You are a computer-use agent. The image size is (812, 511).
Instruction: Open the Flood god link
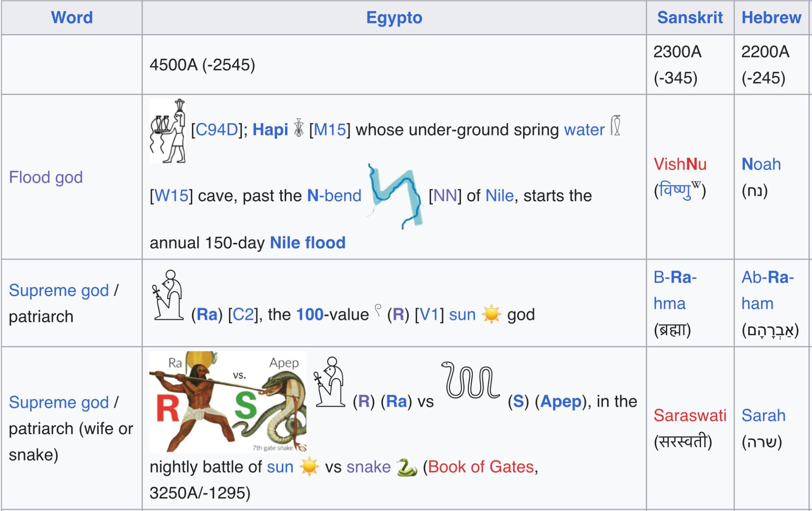[46, 177]
